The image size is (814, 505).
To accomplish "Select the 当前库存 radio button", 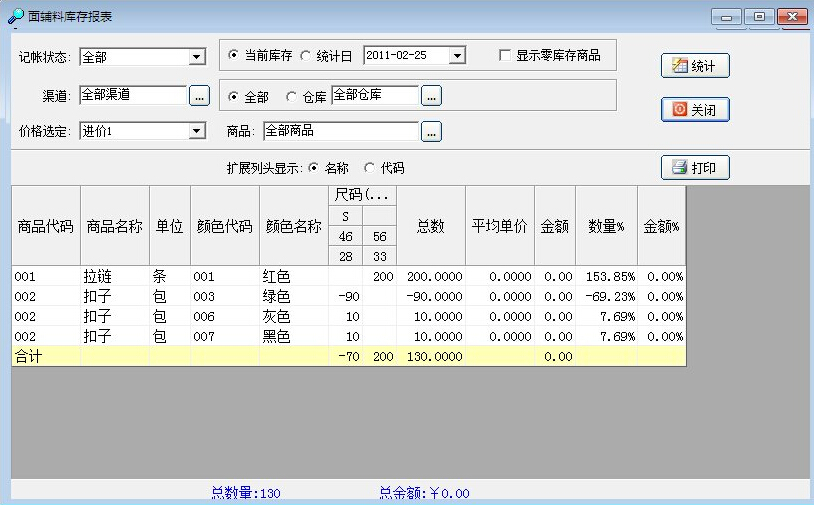I will click(234, 56).
